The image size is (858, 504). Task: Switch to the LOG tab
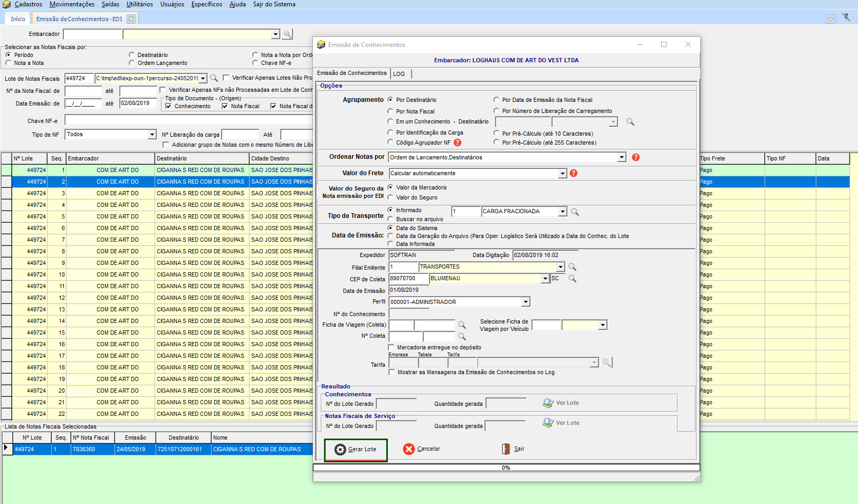pyautogui.click(x=399, y=74)
